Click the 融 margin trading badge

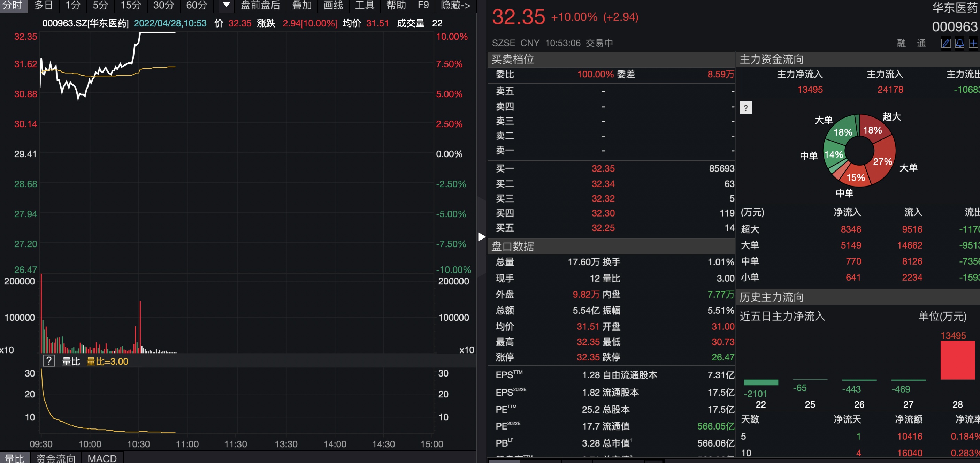[x=901, y=43]
